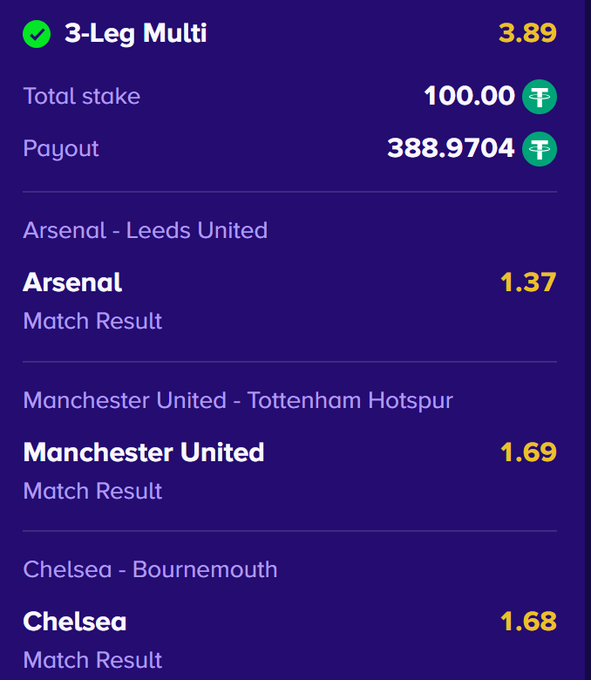
Task: Click the 388.9704 payout amount
Action: click(451, 148)
